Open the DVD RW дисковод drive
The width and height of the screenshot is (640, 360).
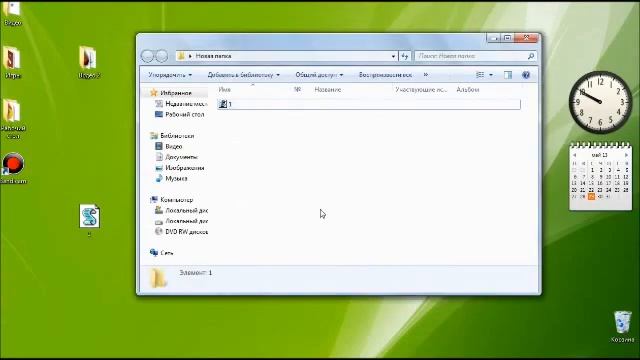pyautogui.click(x=186, y=231)
